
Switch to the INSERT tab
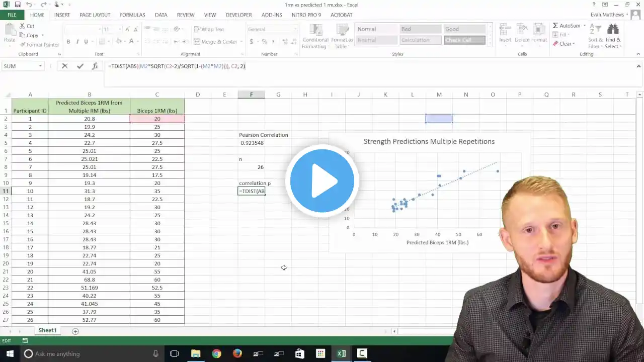click(x=62, y=15)
